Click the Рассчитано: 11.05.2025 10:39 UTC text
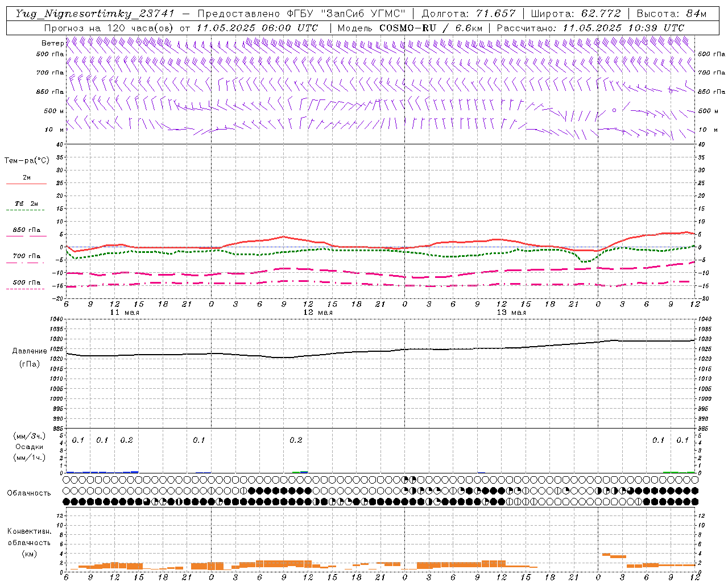Viewport: 728px width, 582px height. (x=590, y=27)
